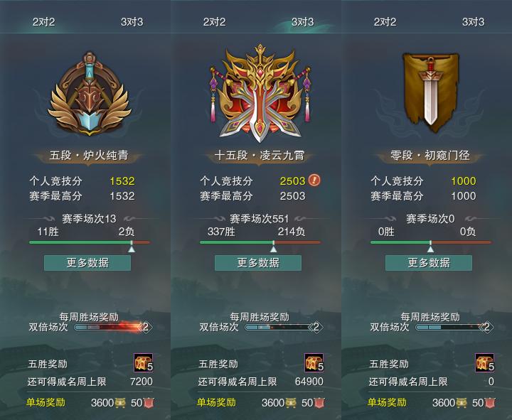The image size is (512, 420).
Task: Click the red shield icon in the left panel's 单场奖励 row
Action: tap(149, 403)
